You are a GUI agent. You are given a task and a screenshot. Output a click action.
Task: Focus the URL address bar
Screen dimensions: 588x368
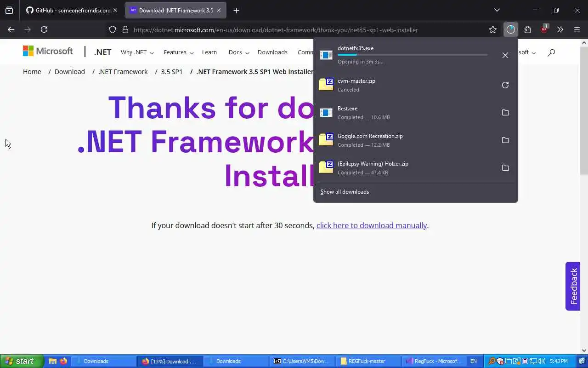point(303,29)
